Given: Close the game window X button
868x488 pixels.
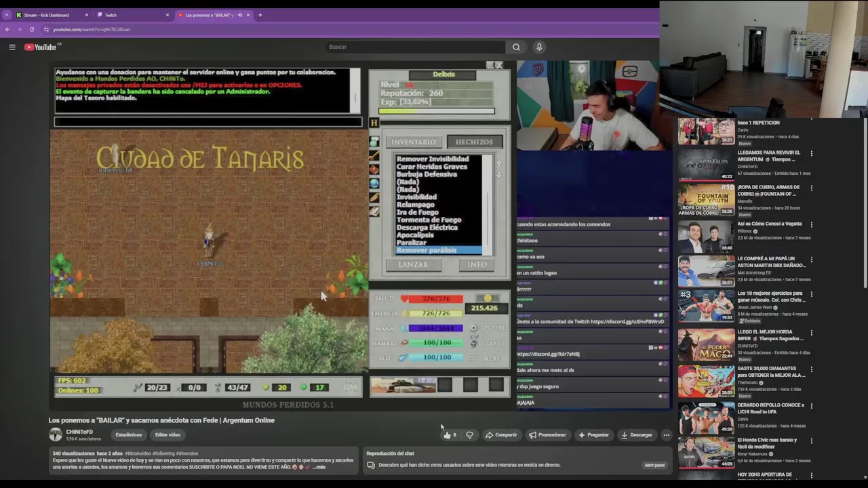Looking at the screenshot, I should pos(498,65).
